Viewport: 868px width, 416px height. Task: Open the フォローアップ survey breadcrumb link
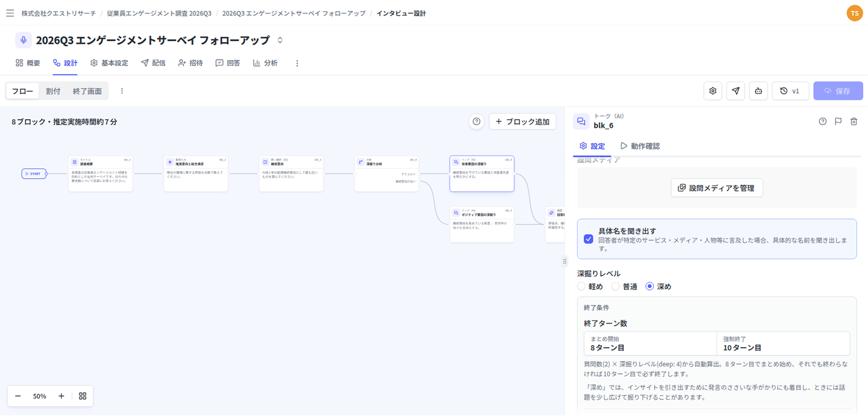pos(294,13)
